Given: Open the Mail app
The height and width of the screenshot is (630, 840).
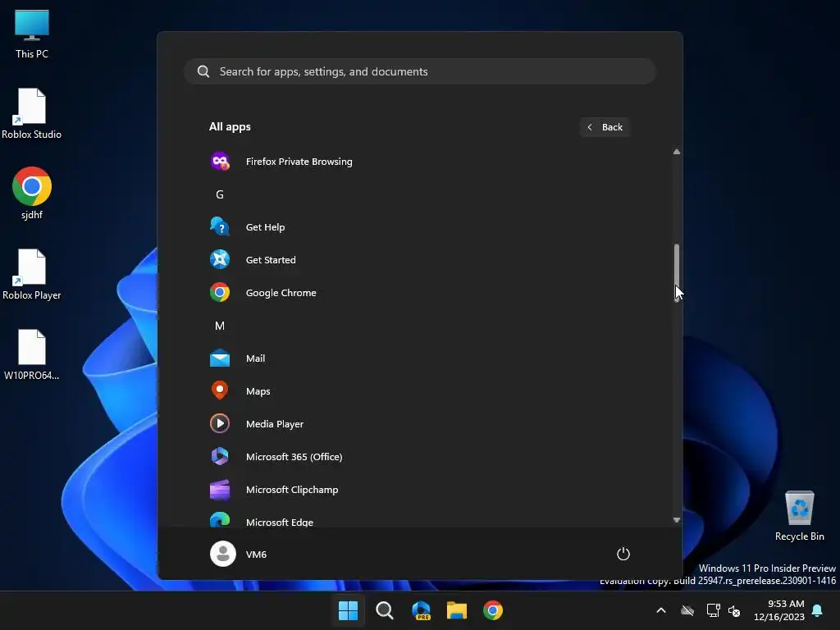Looking at the screenshot, I should point(419,358).
